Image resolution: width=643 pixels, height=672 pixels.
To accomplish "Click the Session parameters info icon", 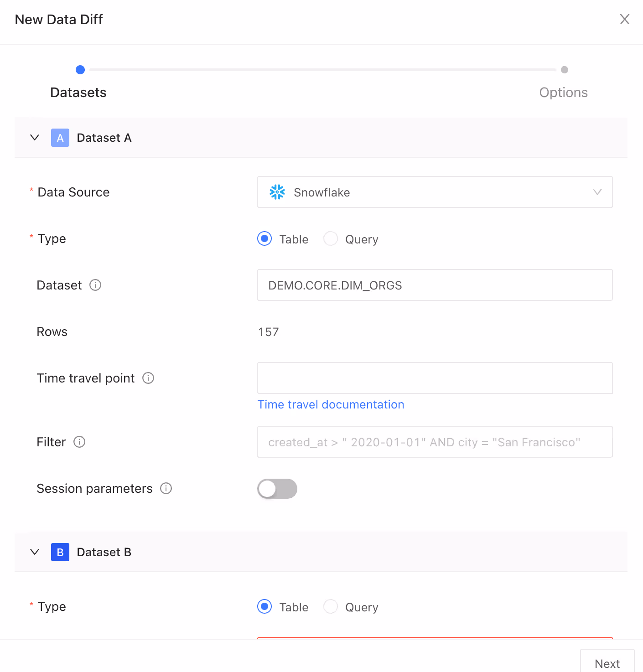I will [166, 488].
